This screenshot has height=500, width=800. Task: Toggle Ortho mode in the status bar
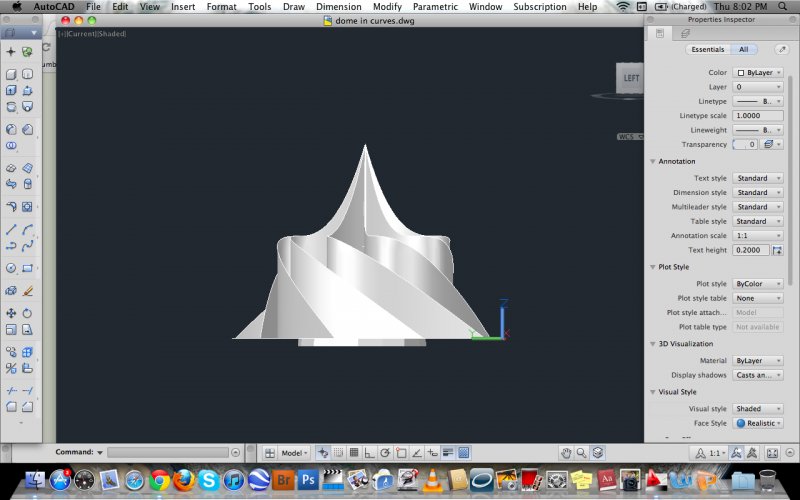(x=370, y=453)
